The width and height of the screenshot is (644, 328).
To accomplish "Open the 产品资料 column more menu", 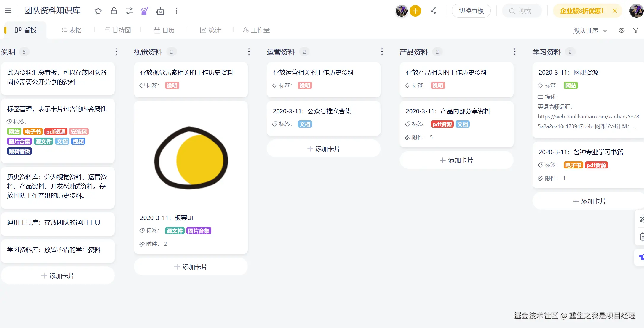I will pos(514,52).
